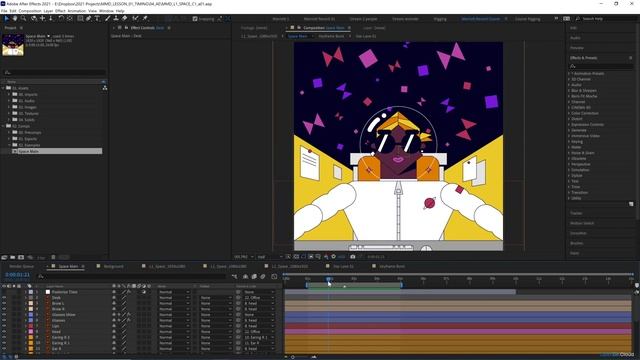
Task: Expand the Desk layer properties
Action: pos(26,298)
